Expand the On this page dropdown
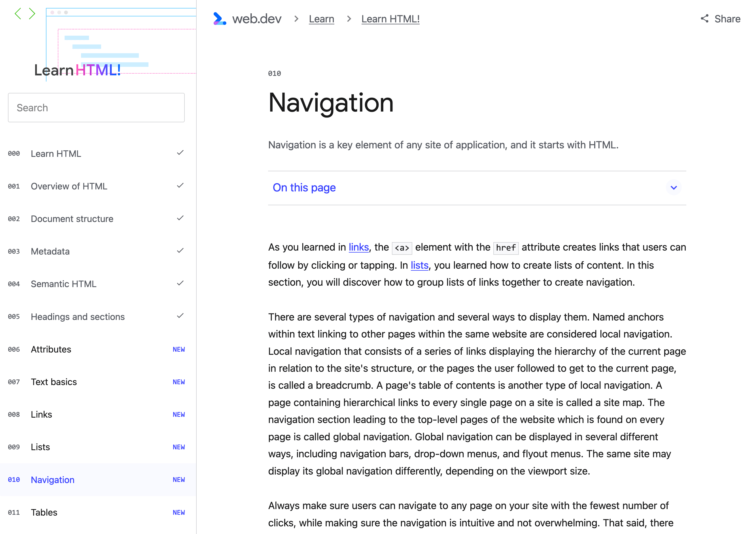The image size is (756, 534). pyautogui.click(x=674, y=188)
